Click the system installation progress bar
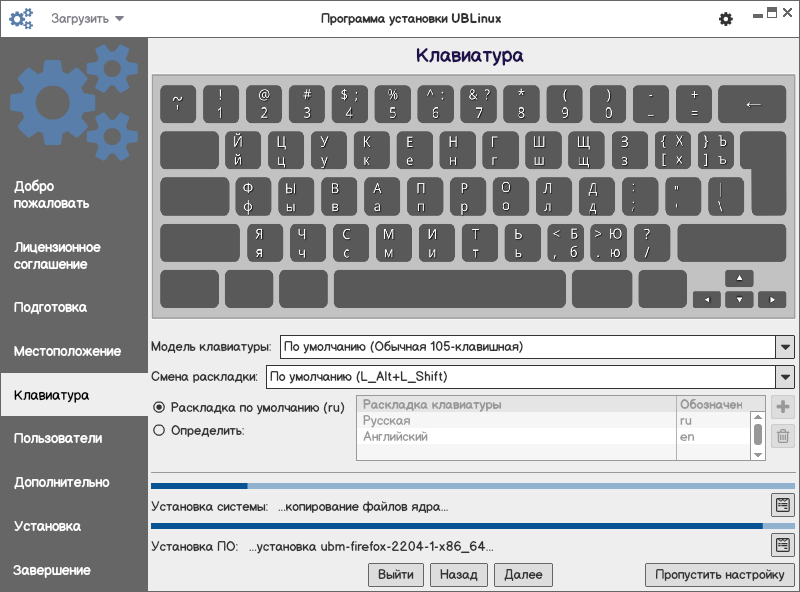This screenshot has width=800, height=592. (x=472, y=486)
